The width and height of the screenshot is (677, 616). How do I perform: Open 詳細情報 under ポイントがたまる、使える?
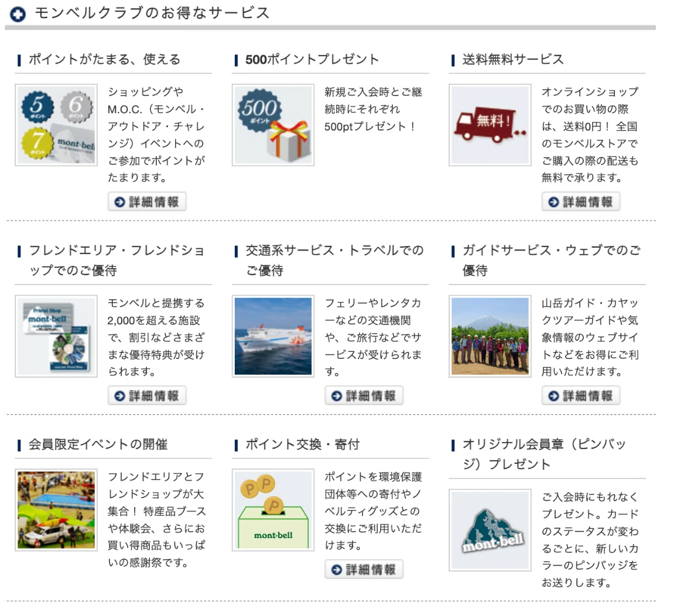[x=147, y=201]
